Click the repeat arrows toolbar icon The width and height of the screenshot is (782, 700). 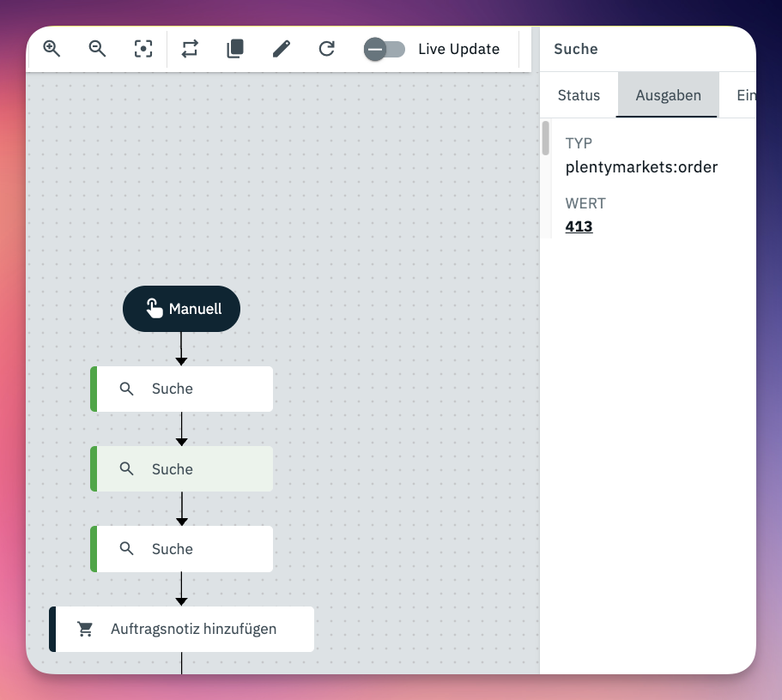pos(190,49)
